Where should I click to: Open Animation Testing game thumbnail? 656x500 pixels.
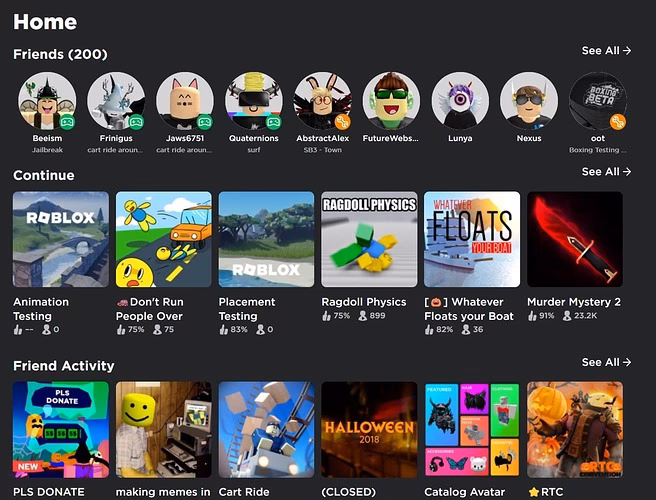coord(61,239)
